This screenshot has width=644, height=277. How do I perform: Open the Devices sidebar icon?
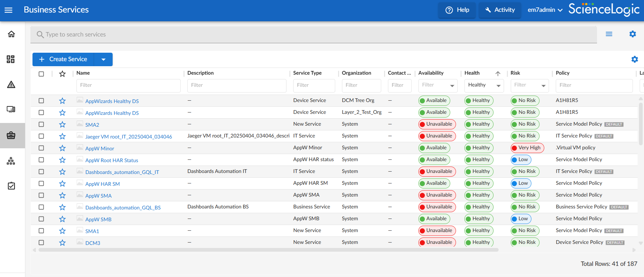click(11, 109)
